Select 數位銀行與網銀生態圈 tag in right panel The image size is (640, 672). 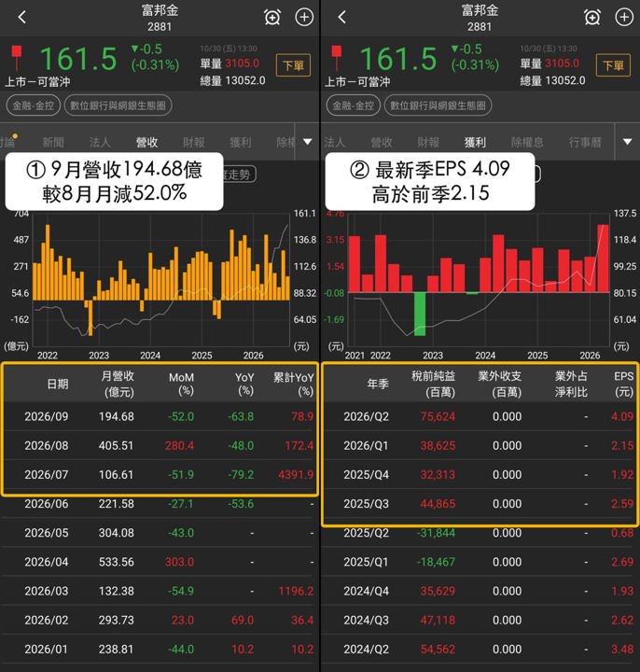(x=438, y=105)
